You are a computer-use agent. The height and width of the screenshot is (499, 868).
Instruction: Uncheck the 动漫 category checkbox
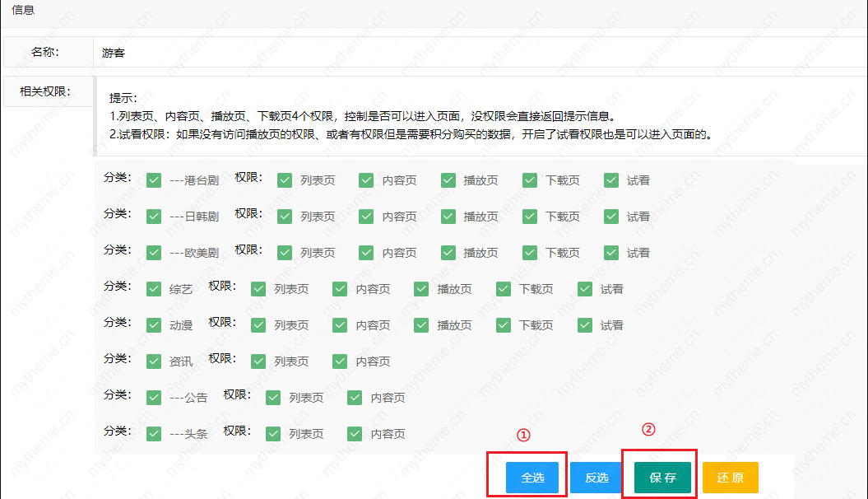(154, 325)
